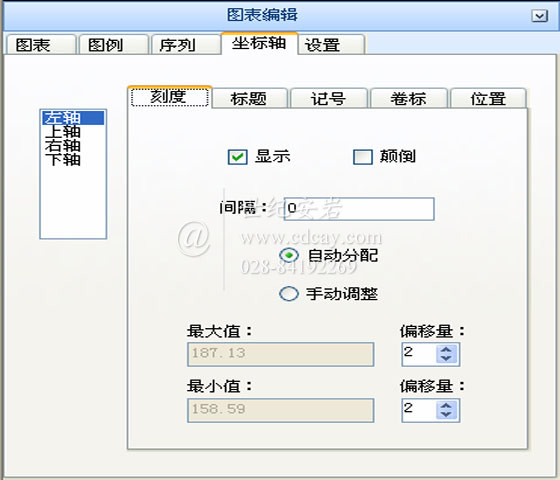
Task: Click the 间隔 input field
Action: (359, 209)
